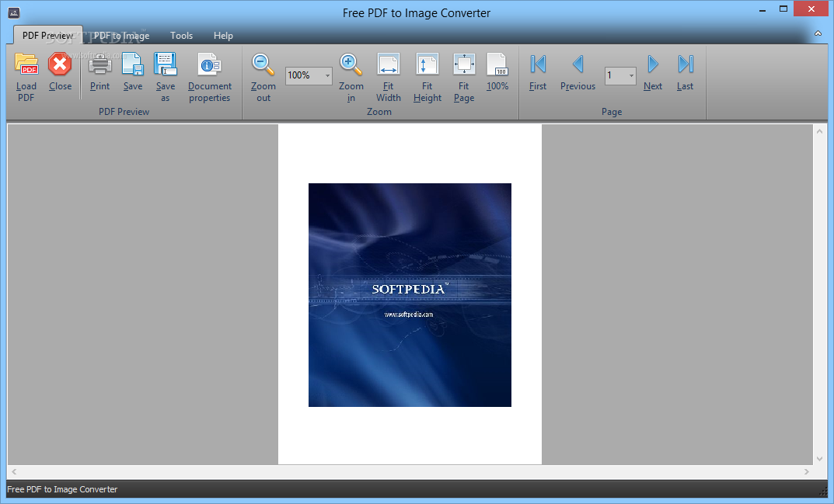Click the red Close document icon

pos(60,64)
